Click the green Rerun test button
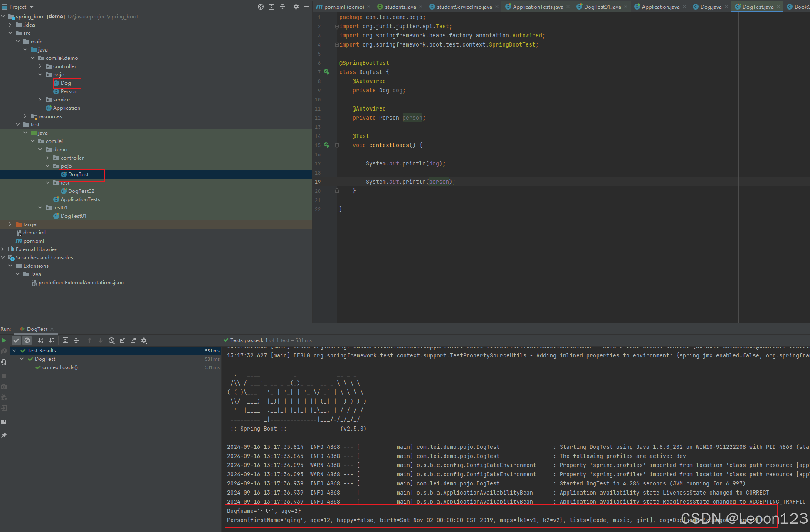Viewport: 810px width, 532px height. pyautogui.click(x=4, y=340)
